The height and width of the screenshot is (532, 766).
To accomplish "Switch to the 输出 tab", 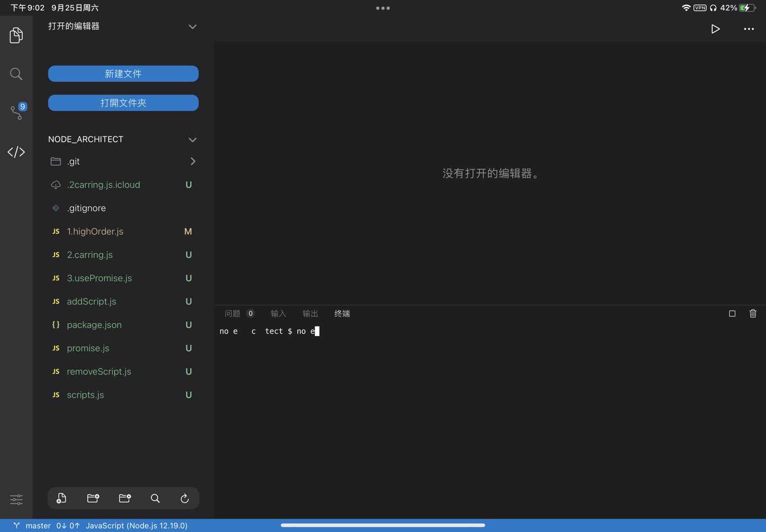I will point(310,313).
